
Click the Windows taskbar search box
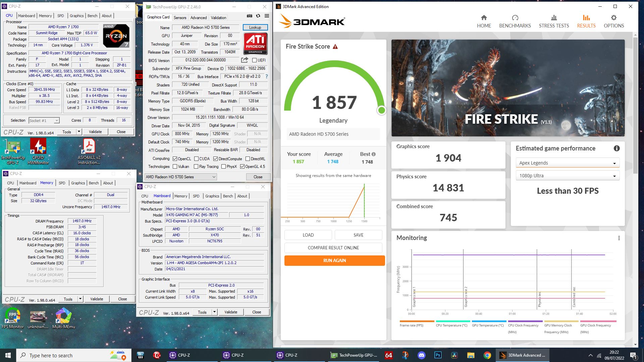(x=73, y=355)
